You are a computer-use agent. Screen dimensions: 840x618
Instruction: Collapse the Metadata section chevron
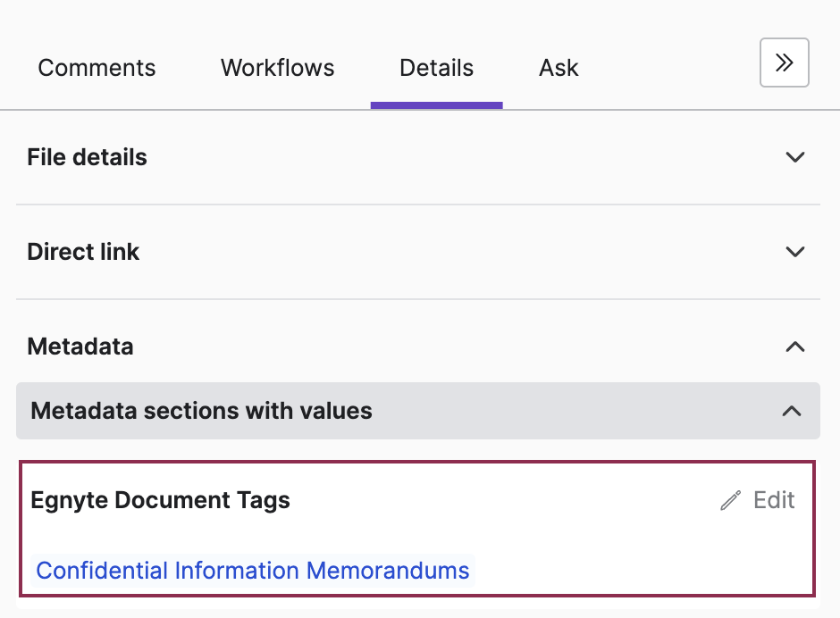(795, 347)
